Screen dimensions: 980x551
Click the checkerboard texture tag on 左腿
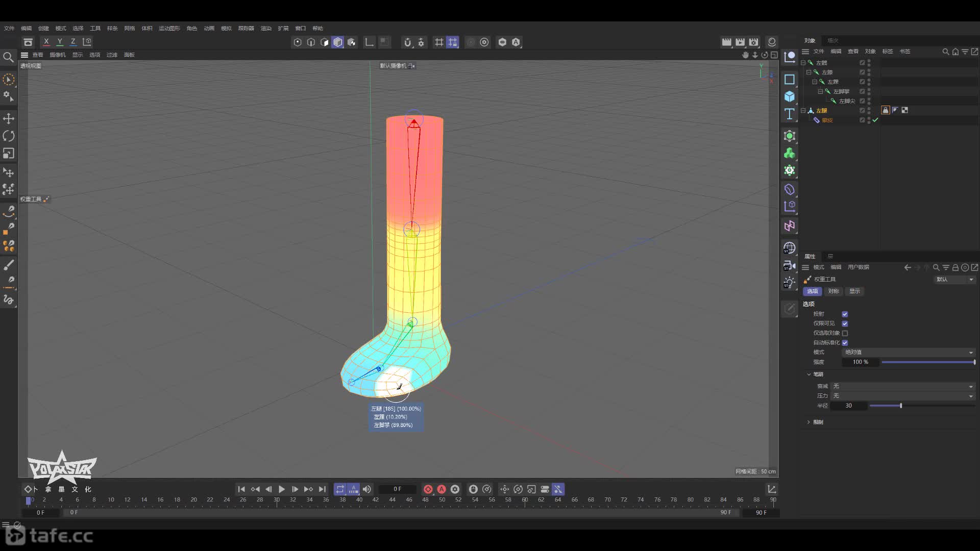click(x=904, y=110)
